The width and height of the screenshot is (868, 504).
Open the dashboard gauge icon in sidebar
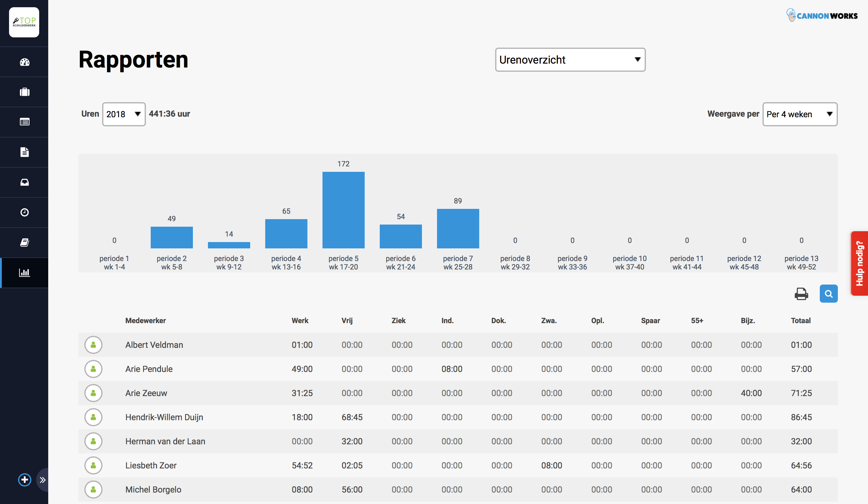click(x=24, y=62)
